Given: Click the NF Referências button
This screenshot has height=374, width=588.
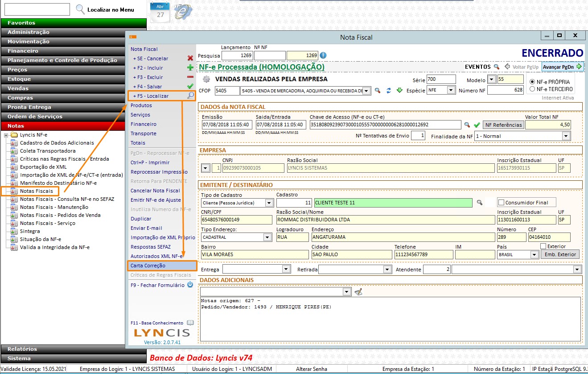Looking at the screenshot, I should 503,125.
